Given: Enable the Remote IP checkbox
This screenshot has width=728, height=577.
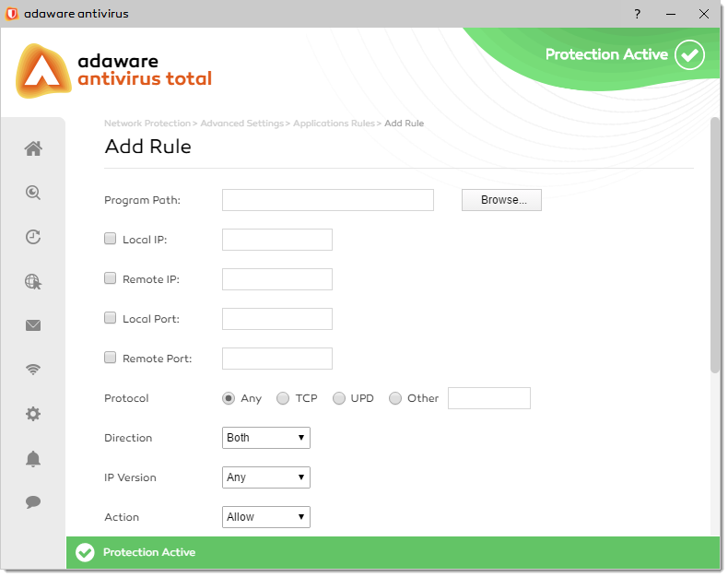Looking at the screenshot, I should point(110,278).
